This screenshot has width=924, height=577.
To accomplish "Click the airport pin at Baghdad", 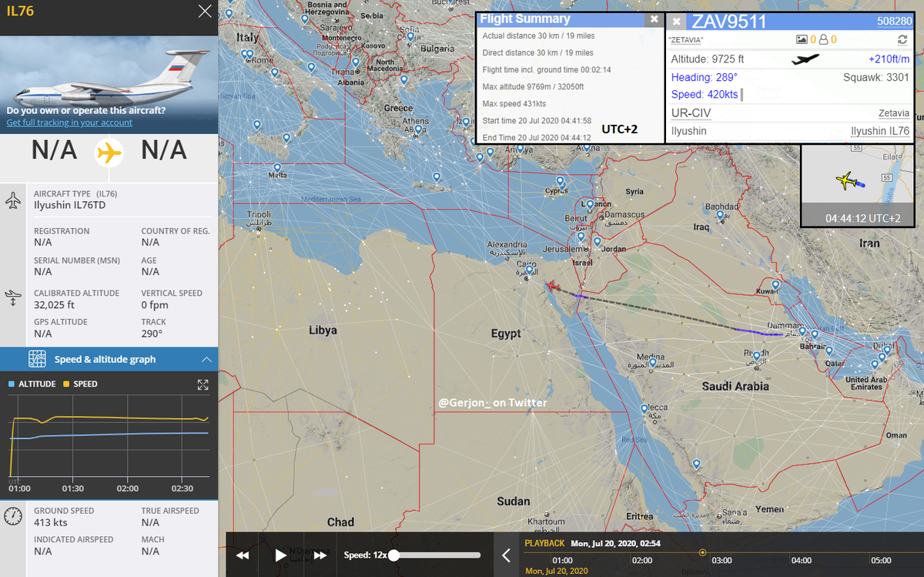I will tap(720, 216).
